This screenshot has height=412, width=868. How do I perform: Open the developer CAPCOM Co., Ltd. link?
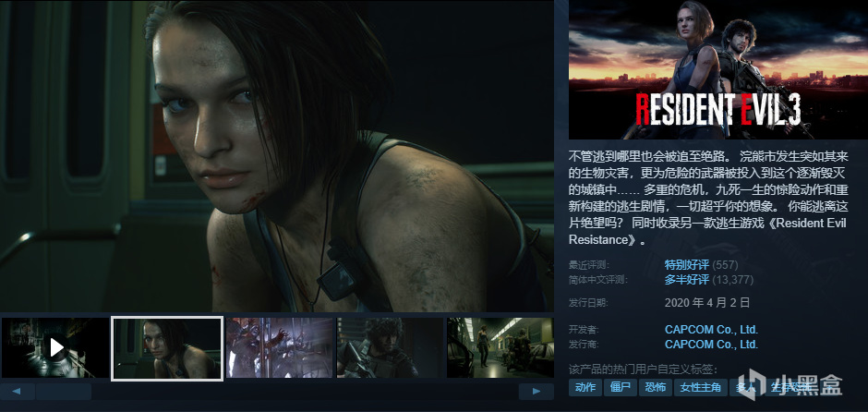pos(711,330)
